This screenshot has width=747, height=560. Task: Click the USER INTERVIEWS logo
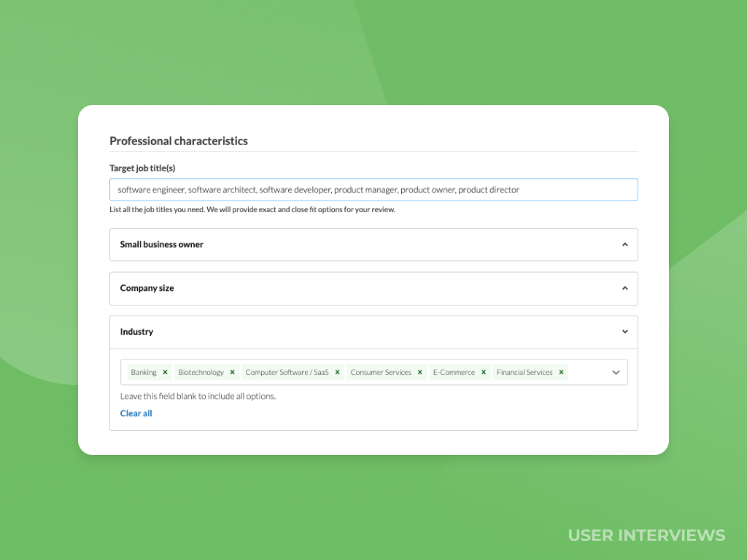[646, 535]
